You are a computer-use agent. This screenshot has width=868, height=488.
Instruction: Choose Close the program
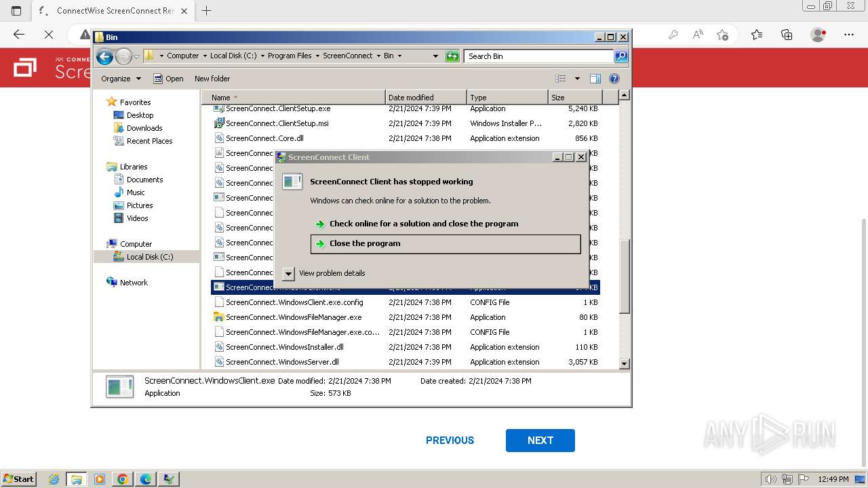(x=446, y=244)
